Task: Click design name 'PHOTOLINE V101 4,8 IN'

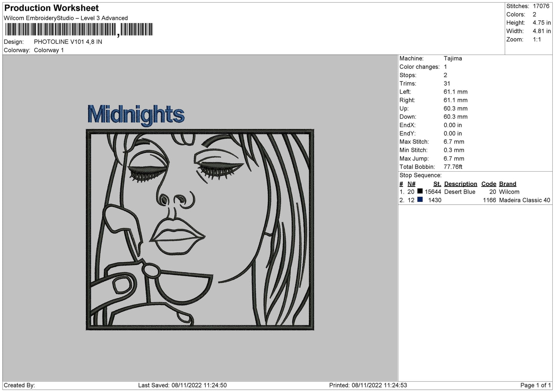Action: pos(68,42)
